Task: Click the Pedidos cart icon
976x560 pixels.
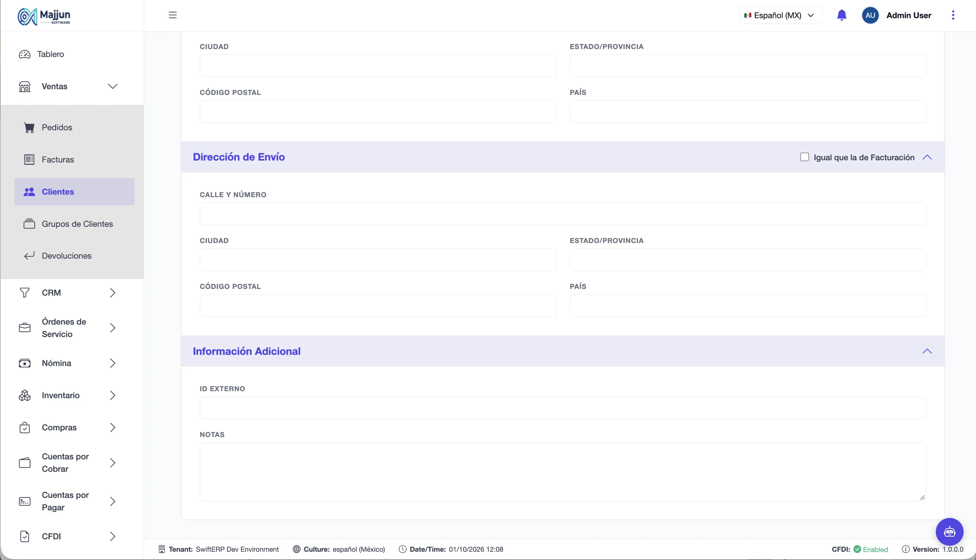Action: coord(29,127)
